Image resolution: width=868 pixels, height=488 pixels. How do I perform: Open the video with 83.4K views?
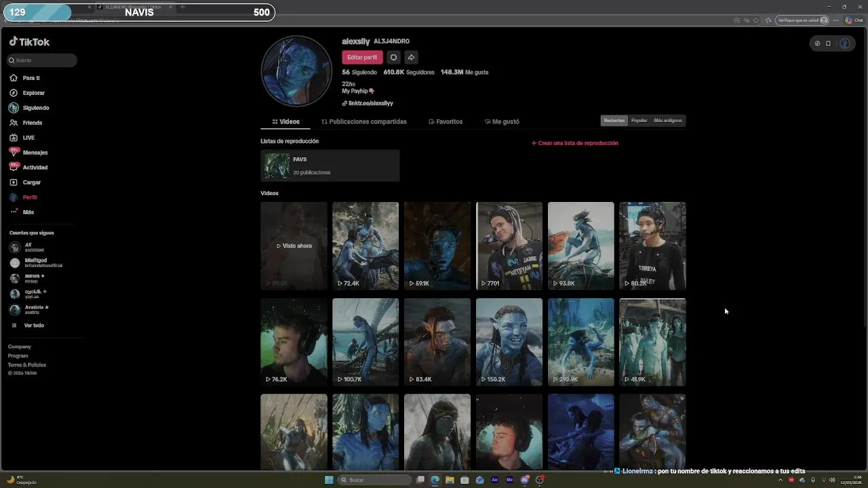437,342
